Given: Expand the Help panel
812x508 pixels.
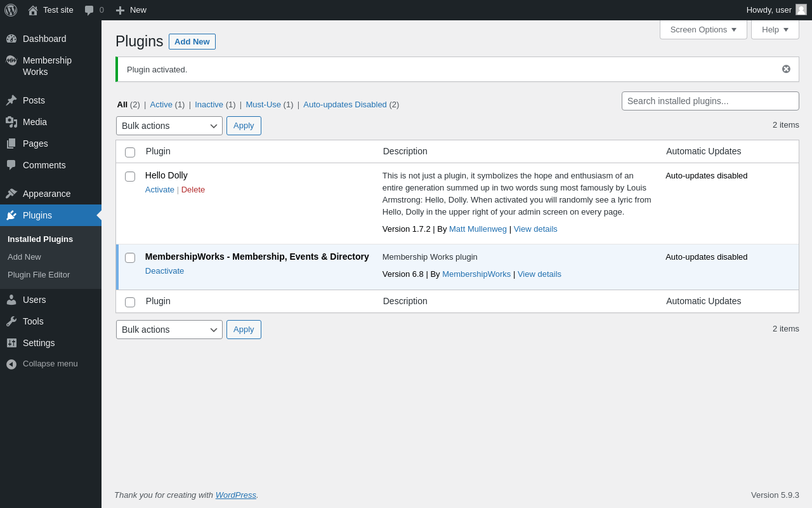Looking at the screenshot, I should pos(775,29).
